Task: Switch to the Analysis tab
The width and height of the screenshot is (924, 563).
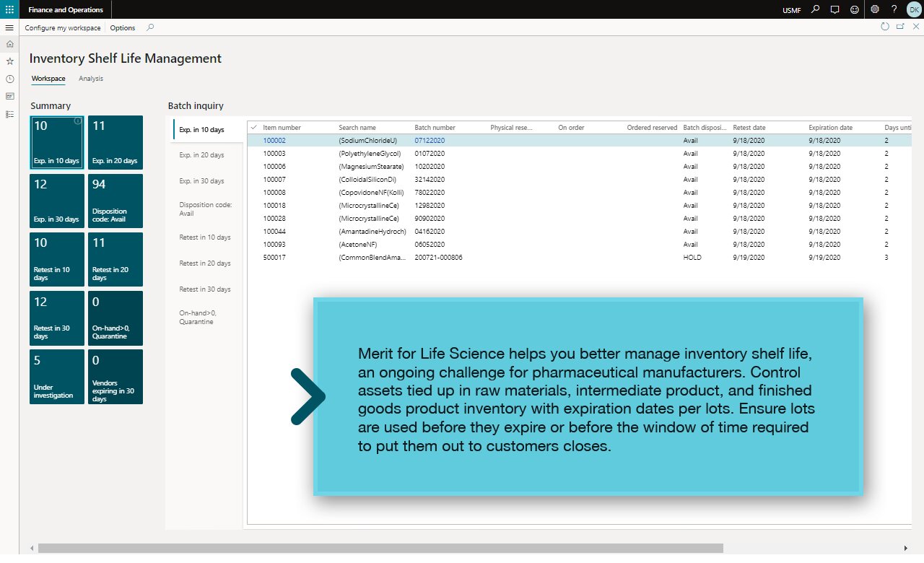Action: point(91,79)
